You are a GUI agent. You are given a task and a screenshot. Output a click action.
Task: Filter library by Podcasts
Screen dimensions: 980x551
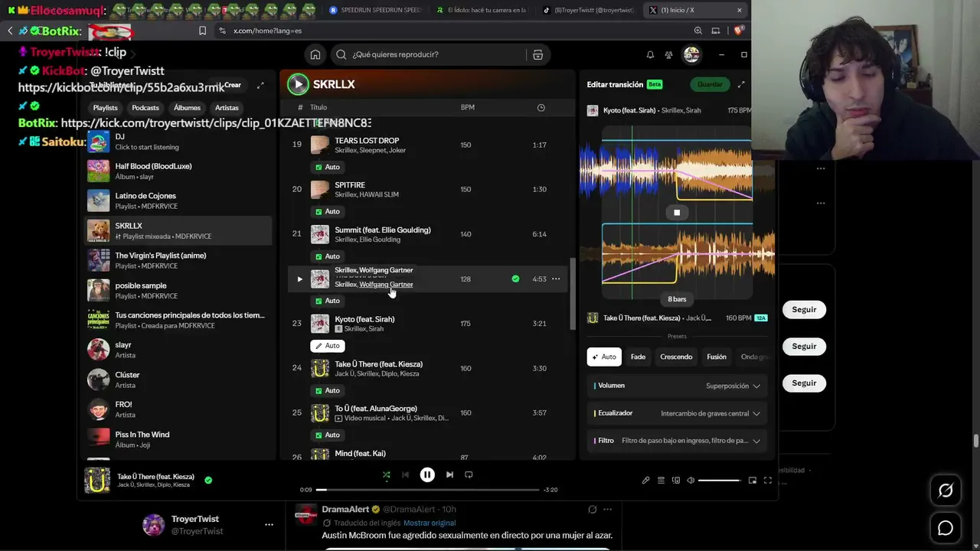(145, 108)
